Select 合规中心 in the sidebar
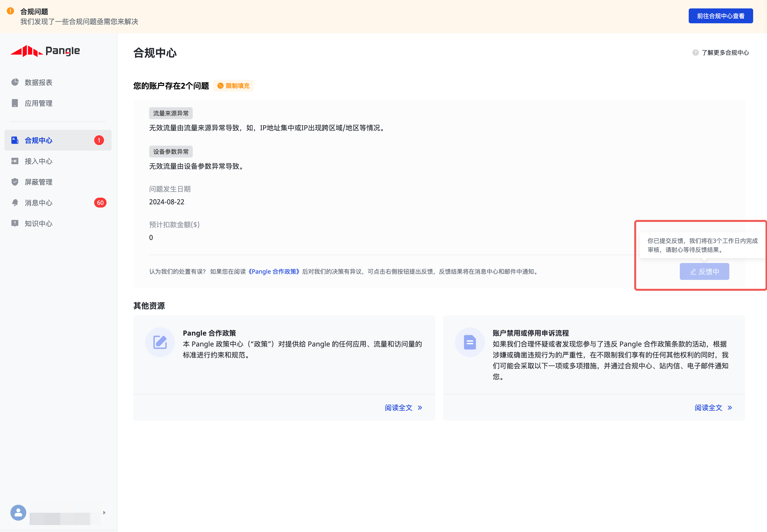 coord(58,140)
